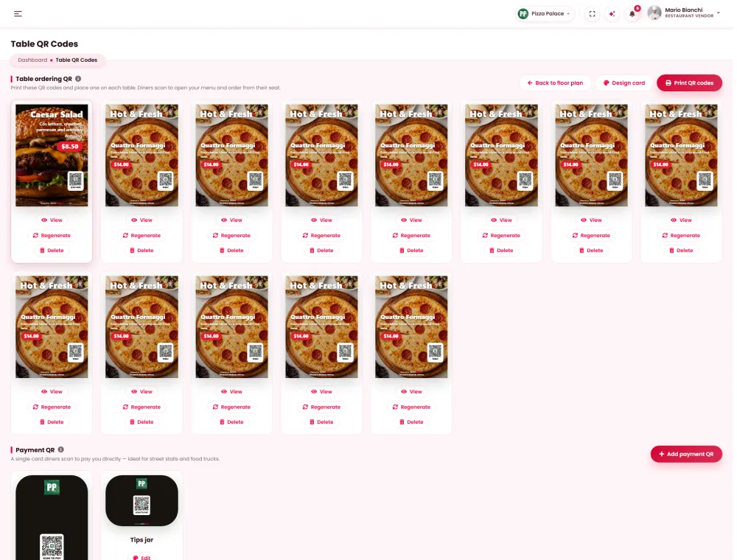
Task: View the first card in the bottom row
Action: pos(52,391)
